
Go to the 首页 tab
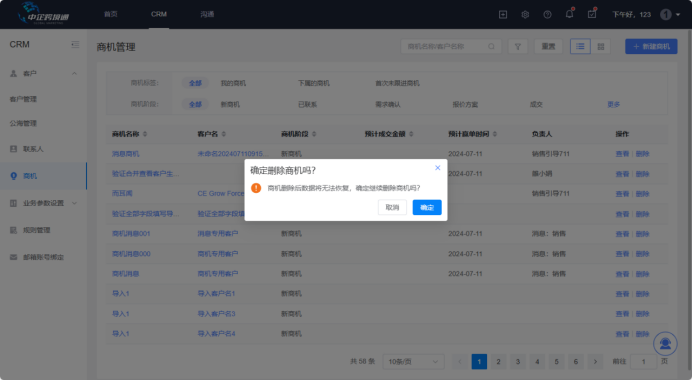point(110,14)
